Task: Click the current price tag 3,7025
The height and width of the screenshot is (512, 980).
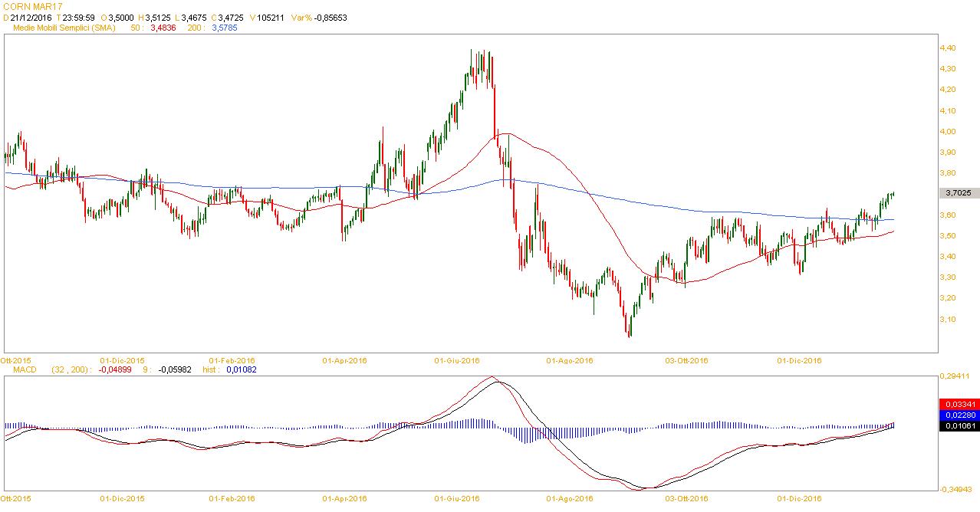Action: 959,194
